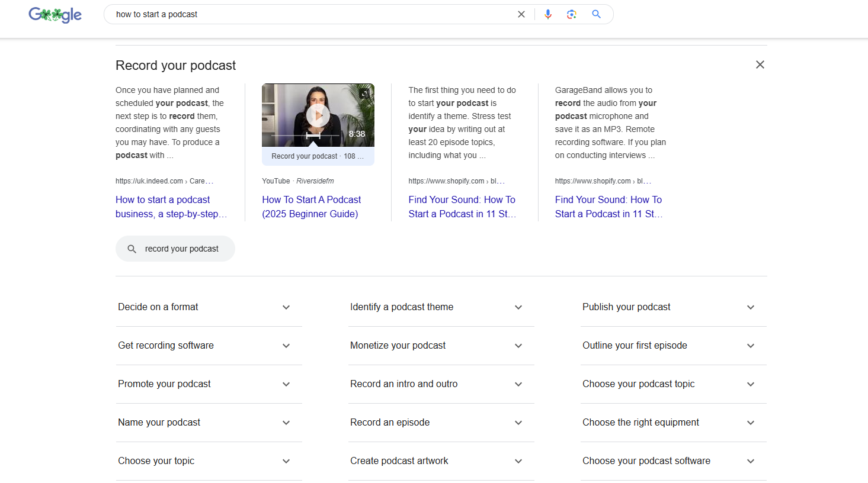Expand Record an intro and outro
Screen dimensions: 868x483
click(441, 384)
